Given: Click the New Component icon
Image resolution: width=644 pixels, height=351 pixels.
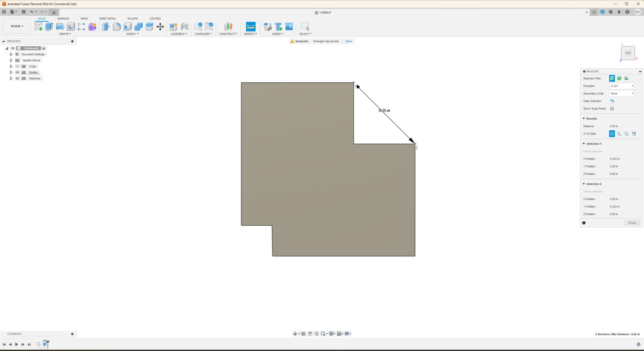Looking at the screenshot, I should coord(173,27).
